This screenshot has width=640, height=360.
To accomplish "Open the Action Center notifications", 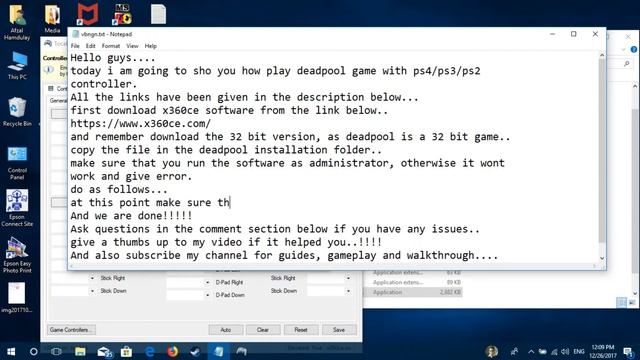I will click(629, 351).
